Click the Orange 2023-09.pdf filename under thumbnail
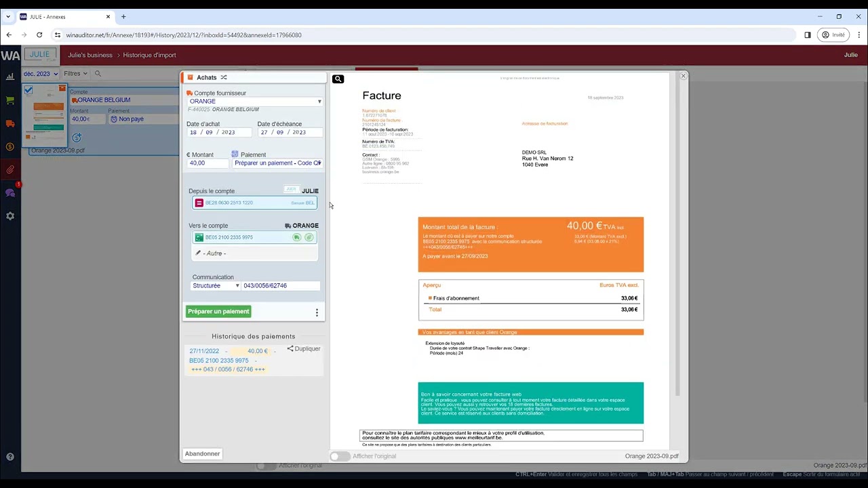The image size is (868, 488). (58, 150)
